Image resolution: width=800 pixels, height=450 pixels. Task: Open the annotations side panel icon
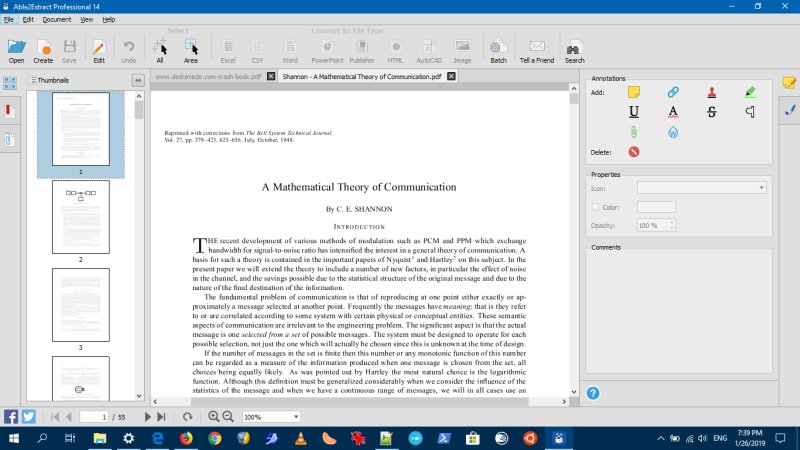pyautogui.click(x=789, y=83)
